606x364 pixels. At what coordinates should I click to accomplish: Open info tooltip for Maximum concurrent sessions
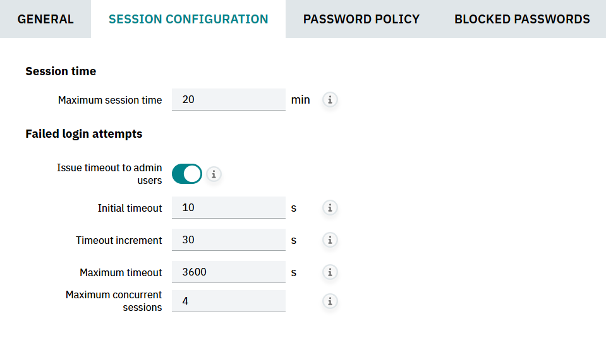(330, 301)
